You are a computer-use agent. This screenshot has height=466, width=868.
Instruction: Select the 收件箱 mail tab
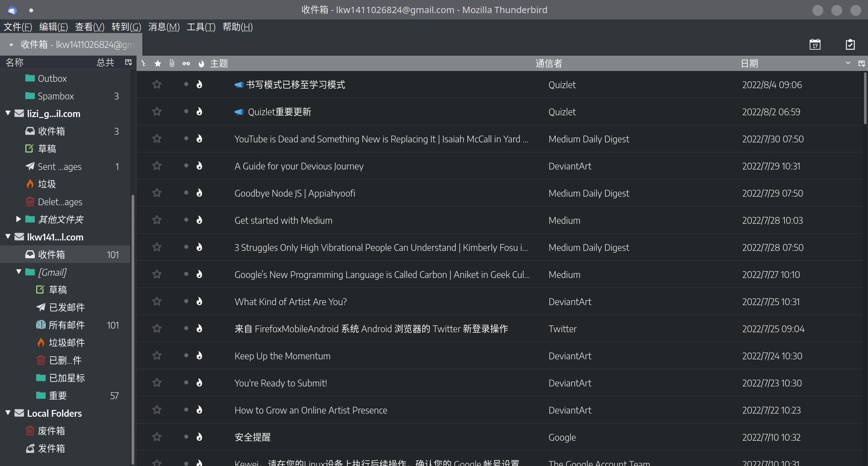71,45
